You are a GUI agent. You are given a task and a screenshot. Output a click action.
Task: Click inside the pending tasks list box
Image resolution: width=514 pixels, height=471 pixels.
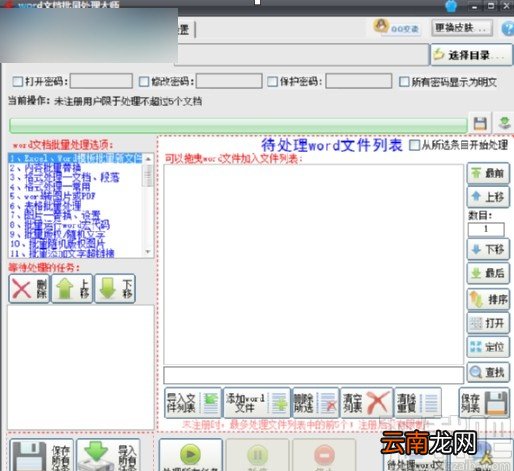pos(81,367)
